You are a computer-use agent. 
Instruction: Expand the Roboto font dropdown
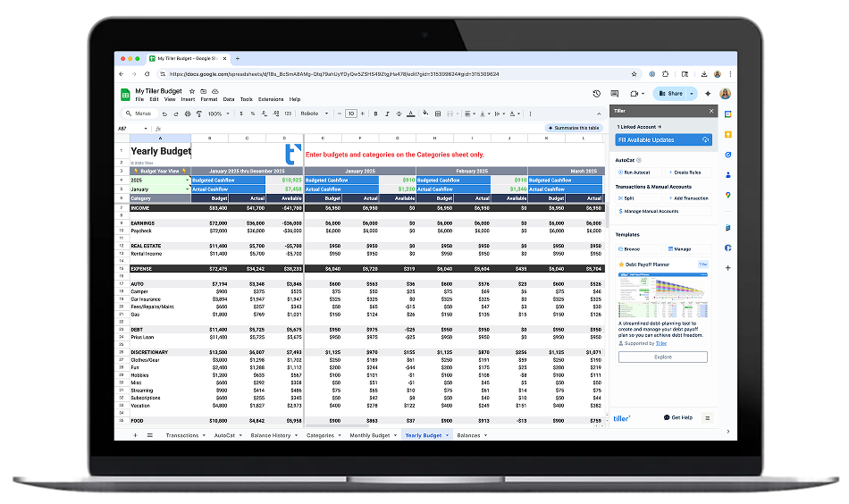click(x=314, y=113)
